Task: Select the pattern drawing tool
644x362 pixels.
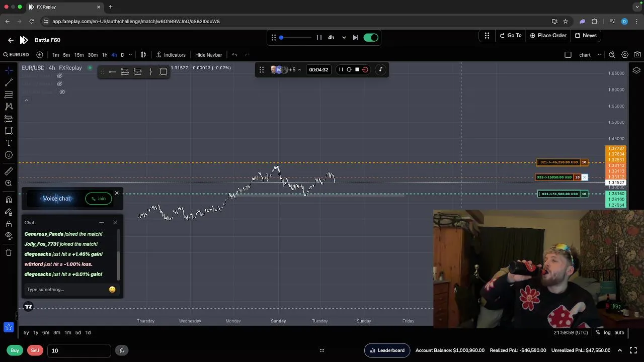Action: (x=9, y=106)
